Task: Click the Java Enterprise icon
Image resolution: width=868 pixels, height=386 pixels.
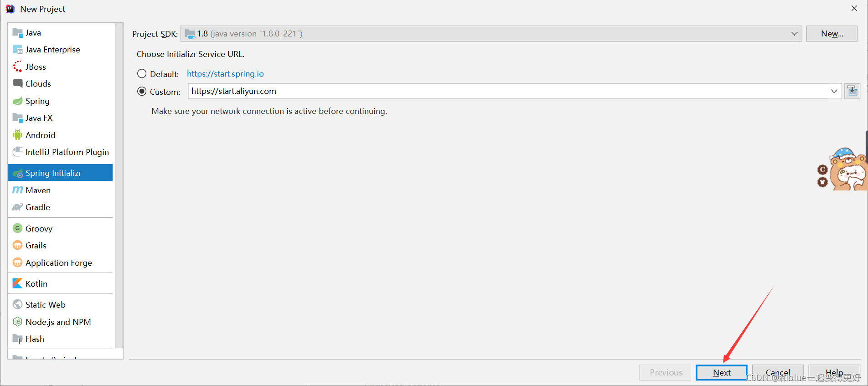Action: pos(18,49)
